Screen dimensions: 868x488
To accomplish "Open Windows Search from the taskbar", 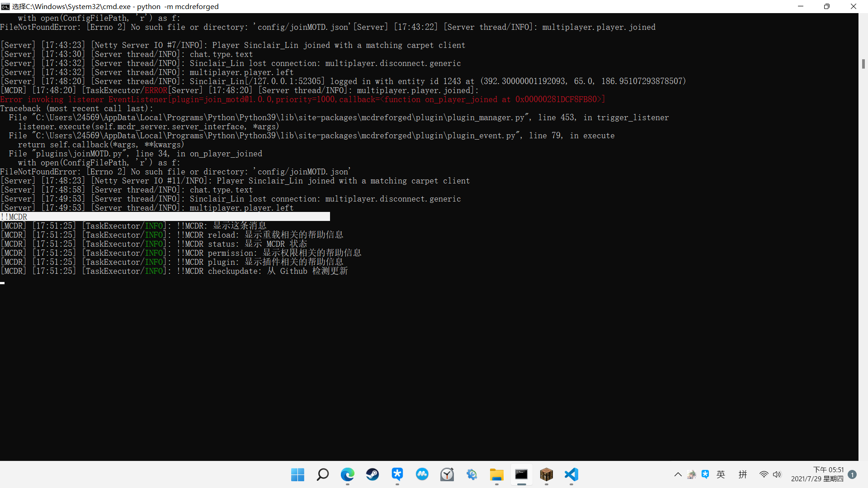I will (323, 475).
